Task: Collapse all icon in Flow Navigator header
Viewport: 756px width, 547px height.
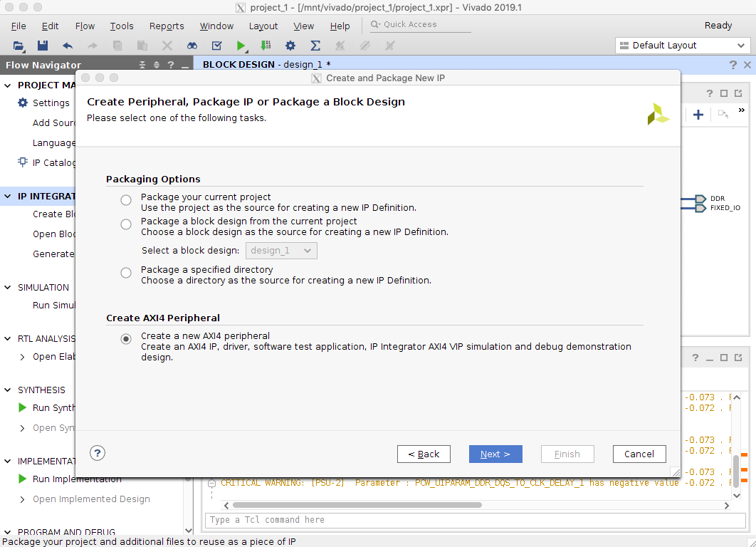Action: coord(142,65)
